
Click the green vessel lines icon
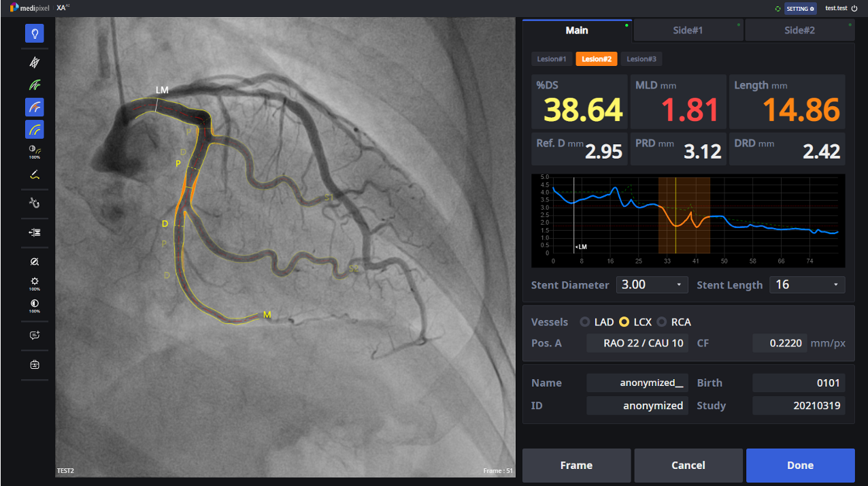(x=35, y=84)
